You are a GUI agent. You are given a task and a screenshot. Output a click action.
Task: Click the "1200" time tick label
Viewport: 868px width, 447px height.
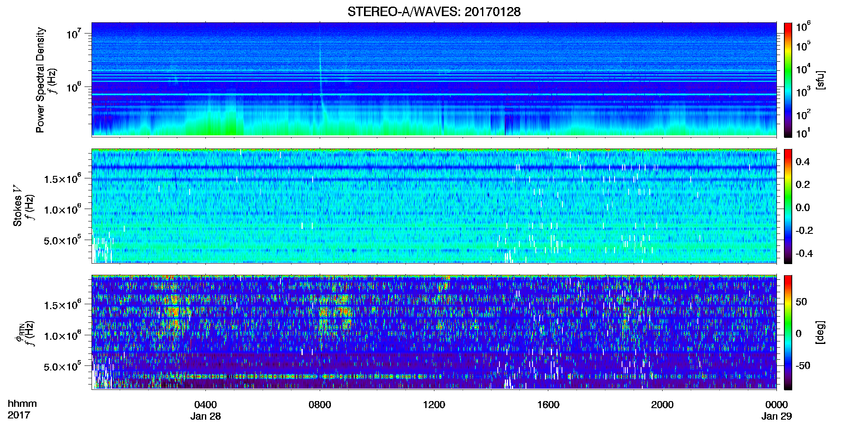click(x=434, y=405)
